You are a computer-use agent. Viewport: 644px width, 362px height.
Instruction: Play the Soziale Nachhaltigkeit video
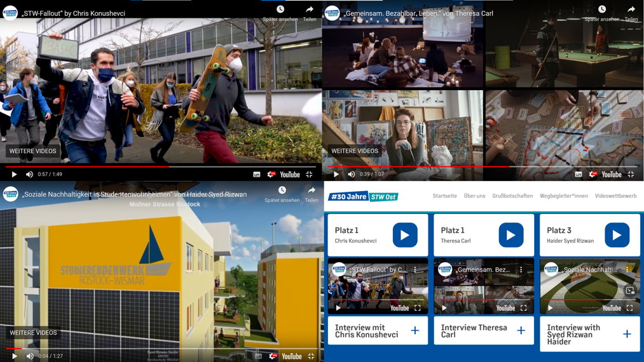[15, 356]
